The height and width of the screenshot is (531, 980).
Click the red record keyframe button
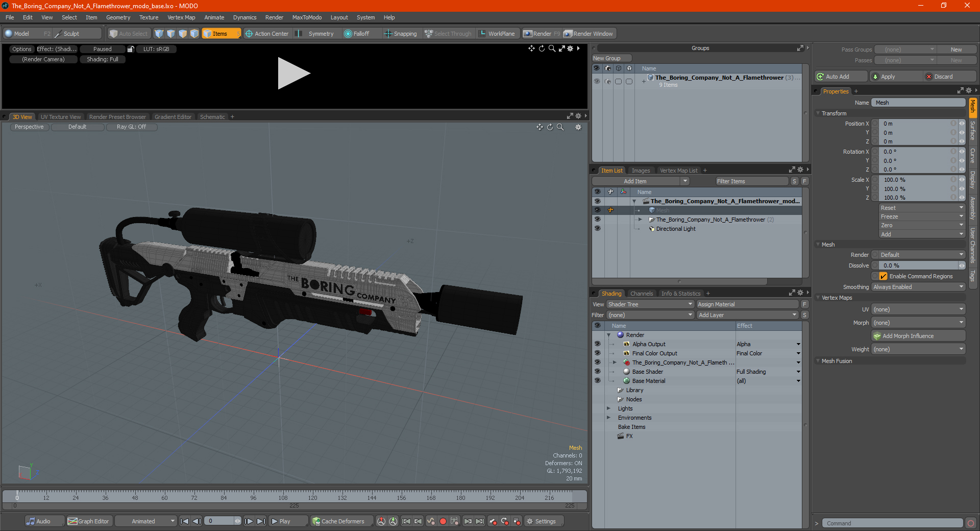(x=443, y=521)
